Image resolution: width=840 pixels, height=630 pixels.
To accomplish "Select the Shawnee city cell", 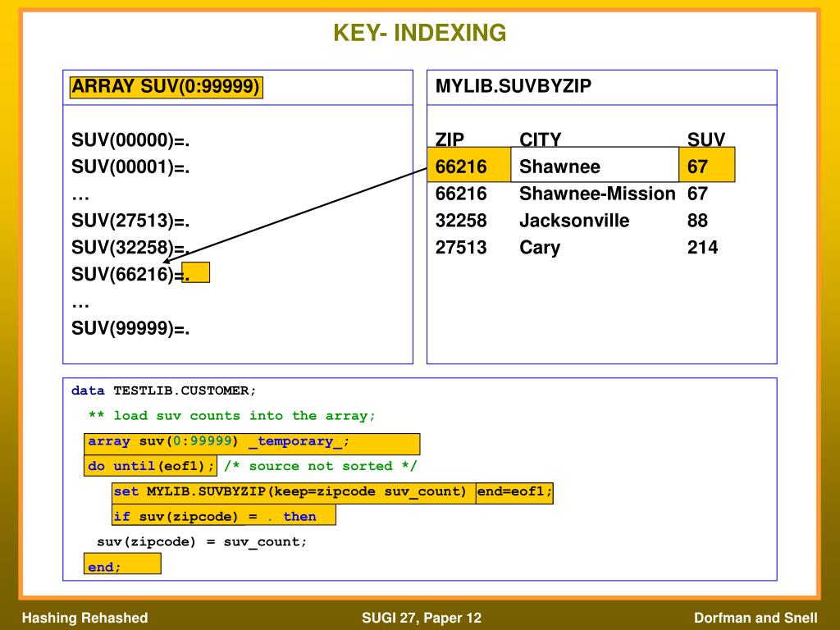I will pyautogui.click(x=595, y=165).
